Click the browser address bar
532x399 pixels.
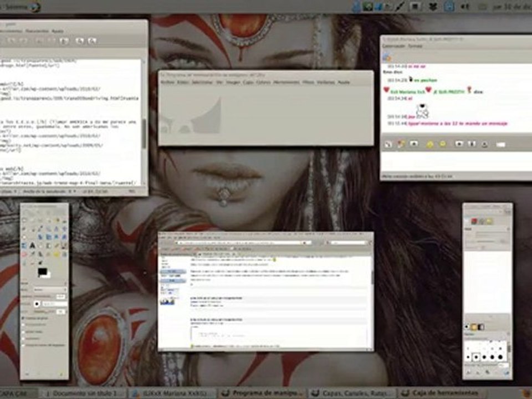243,243
